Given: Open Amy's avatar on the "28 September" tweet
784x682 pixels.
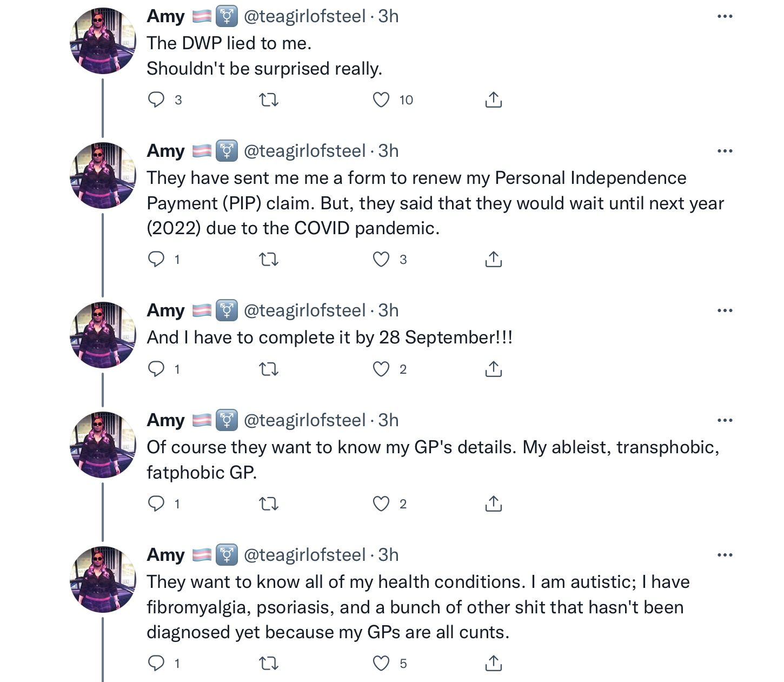Looking at the screenshot, I should (103, 335).
